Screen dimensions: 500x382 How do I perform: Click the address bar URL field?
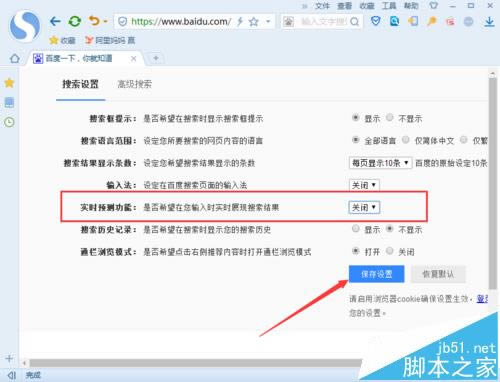[181, 22]
